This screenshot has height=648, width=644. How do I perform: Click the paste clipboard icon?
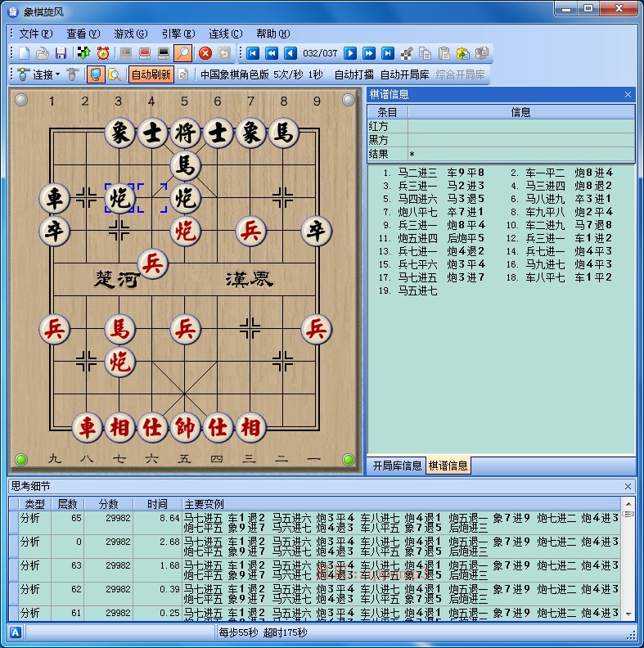[x=444, y=53]
